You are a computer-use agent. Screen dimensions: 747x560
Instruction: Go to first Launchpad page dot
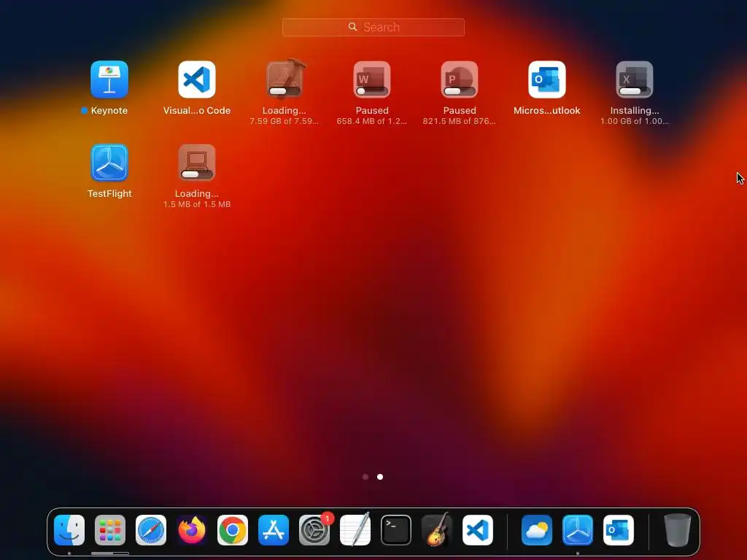(365, 477)
